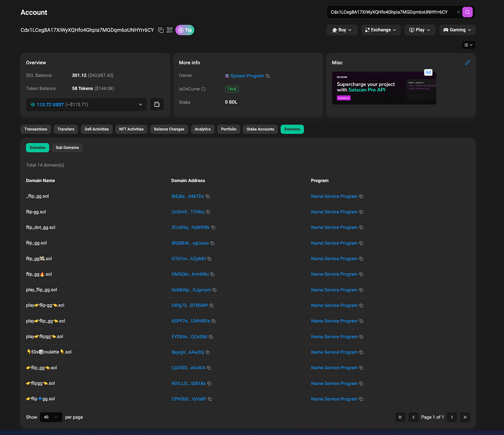The height and width of the screenshot is (435, 504).
Task: Go to the first page of domains
Action: click(x=400, y=417)
